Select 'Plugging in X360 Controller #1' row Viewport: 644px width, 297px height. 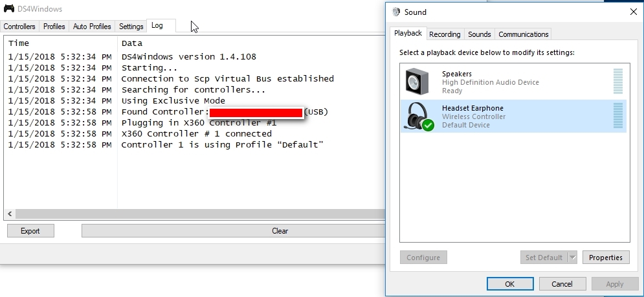(195, 123)
